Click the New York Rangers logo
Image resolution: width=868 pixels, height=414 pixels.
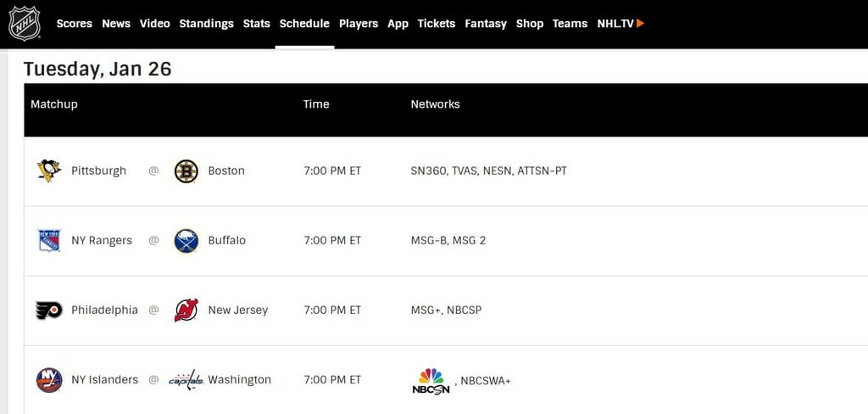tap(48, 241)
